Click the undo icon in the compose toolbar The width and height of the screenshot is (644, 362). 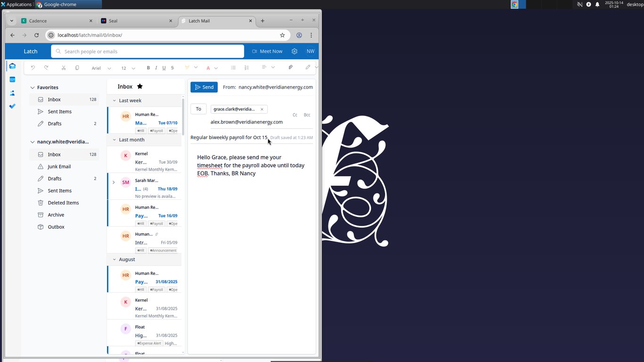click(33, 68)
